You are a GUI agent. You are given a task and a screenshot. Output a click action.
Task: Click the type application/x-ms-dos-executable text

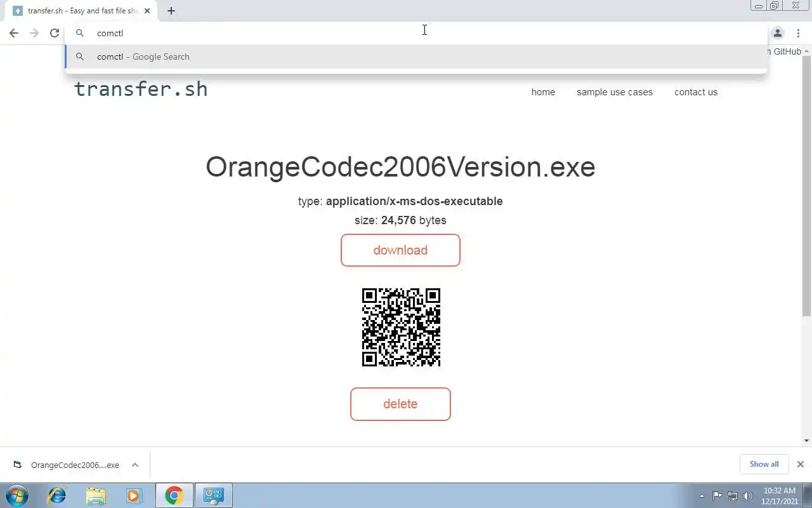tap(400, 201)
